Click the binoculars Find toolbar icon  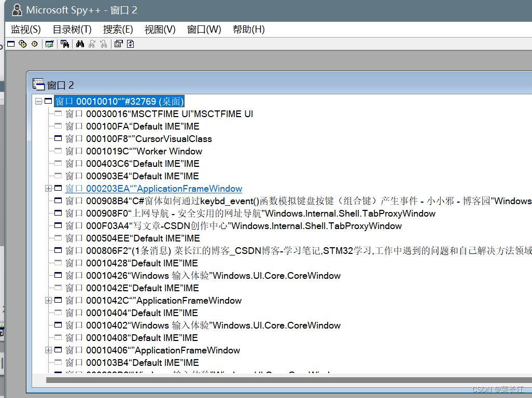click(80, 44)
